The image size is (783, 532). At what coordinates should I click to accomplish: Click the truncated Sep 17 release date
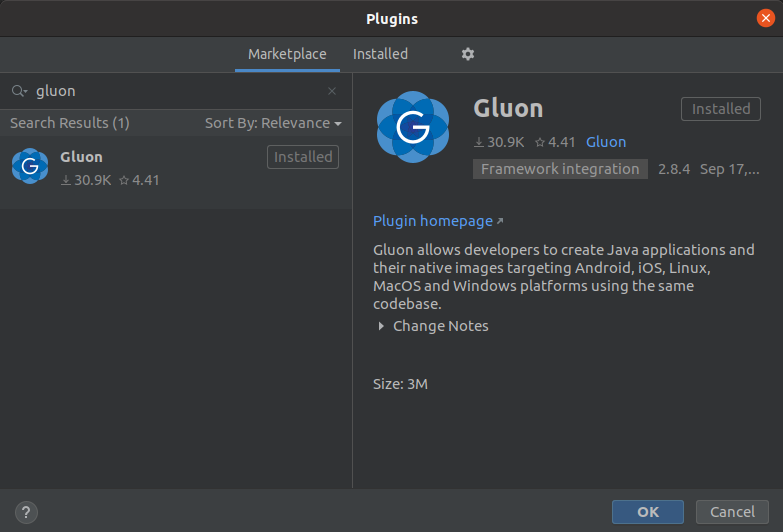click(x=730, y=169)
